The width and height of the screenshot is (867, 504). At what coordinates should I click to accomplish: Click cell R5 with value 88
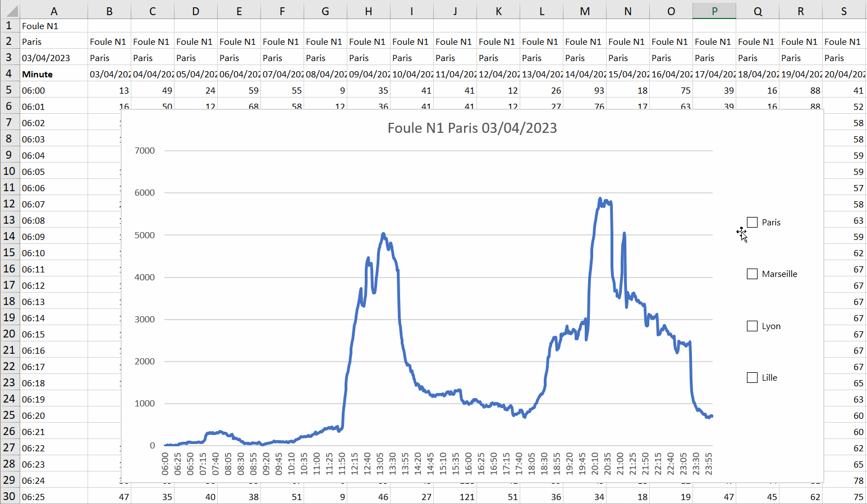coord(801,90)
